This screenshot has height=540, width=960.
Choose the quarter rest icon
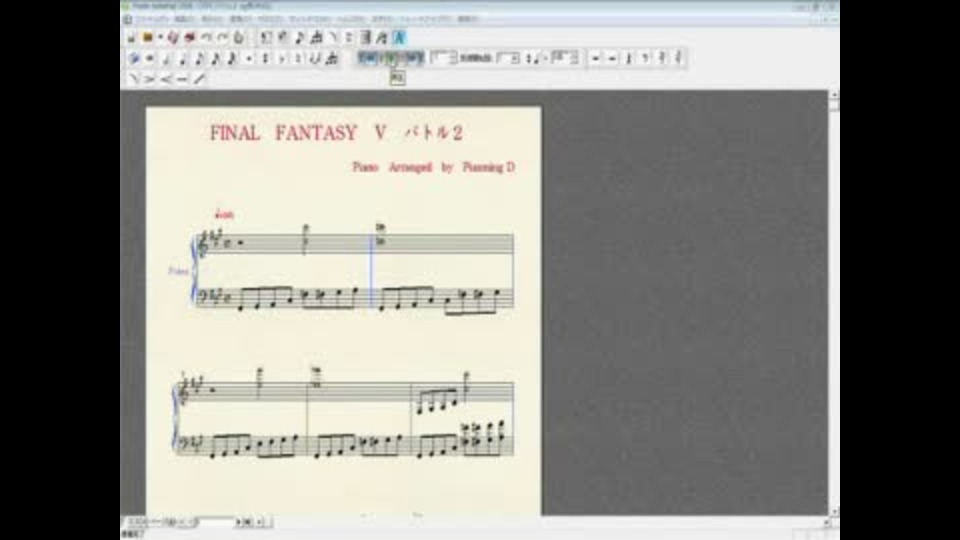point(628,58)
